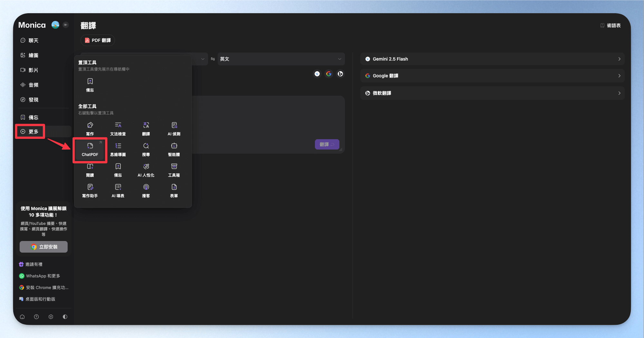Choose the 文法檢查 grammar check tool

click(x=118, y=129)
